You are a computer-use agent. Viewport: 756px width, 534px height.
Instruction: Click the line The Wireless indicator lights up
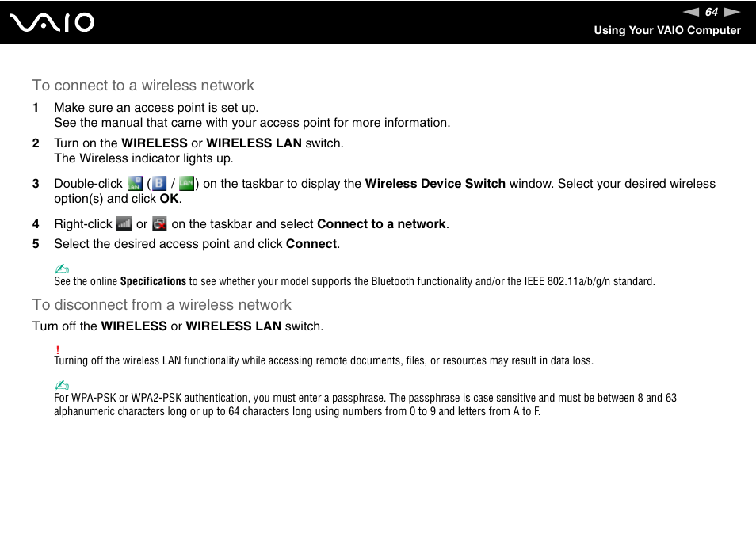coord(143,158)
